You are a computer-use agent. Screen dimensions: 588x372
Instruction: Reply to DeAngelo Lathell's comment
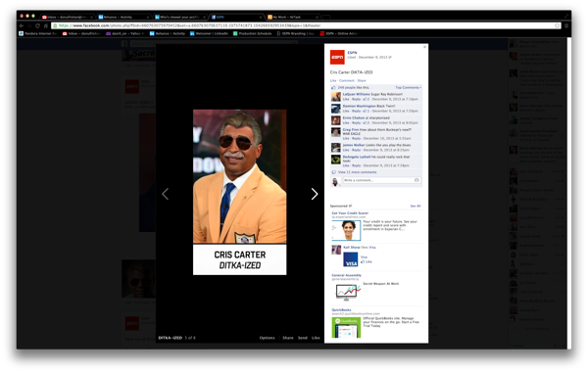(356, 165)
